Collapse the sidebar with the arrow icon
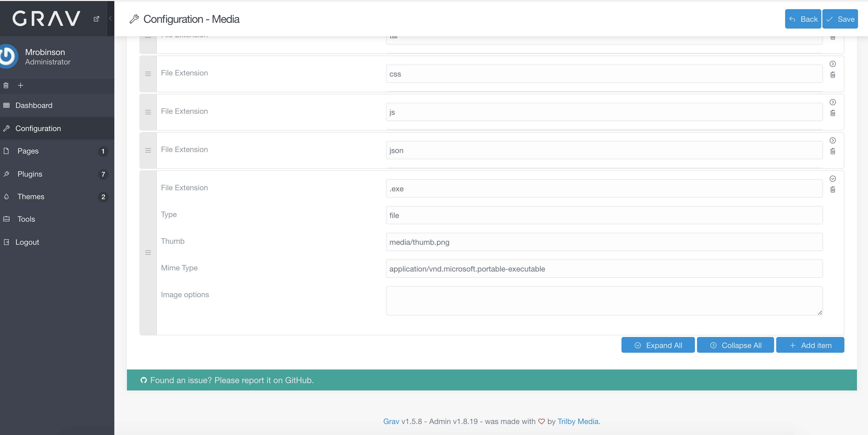Image resolution: width=868 pixels, height=435 pixels. tap(110, 18)
